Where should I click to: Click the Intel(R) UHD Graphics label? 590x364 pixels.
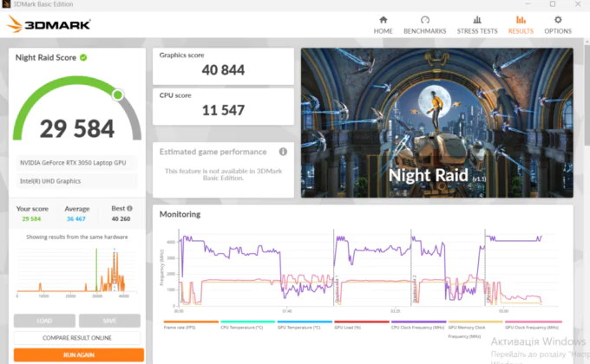pos(50,181)
